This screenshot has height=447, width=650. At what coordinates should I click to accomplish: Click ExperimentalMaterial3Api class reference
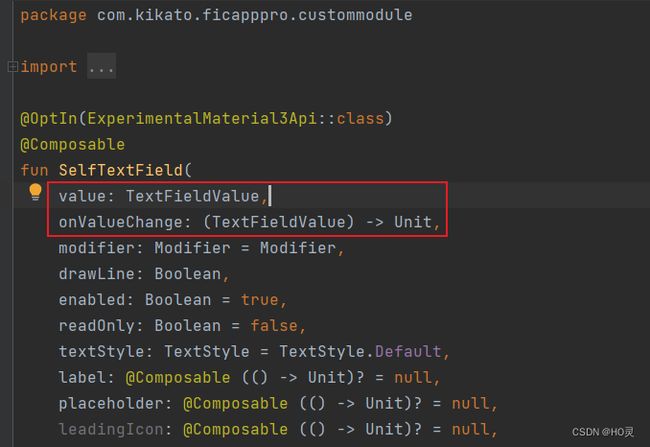pos(202,119)
